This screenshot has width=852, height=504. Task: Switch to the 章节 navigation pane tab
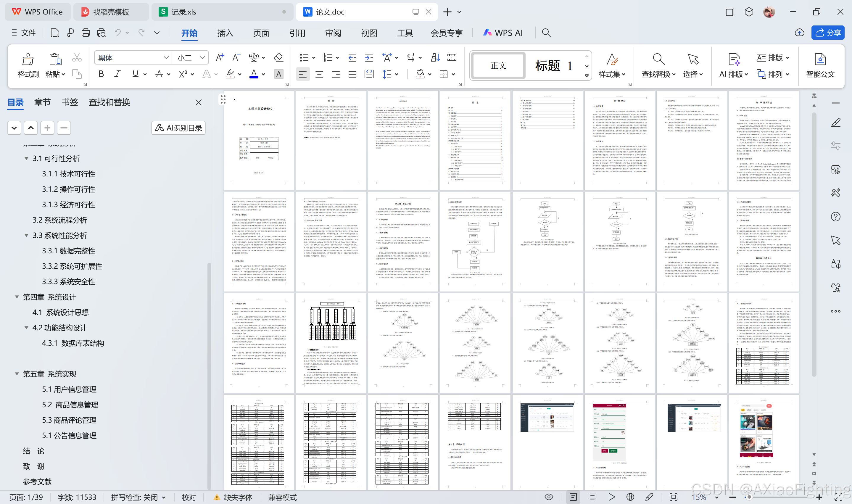(42, 102)
